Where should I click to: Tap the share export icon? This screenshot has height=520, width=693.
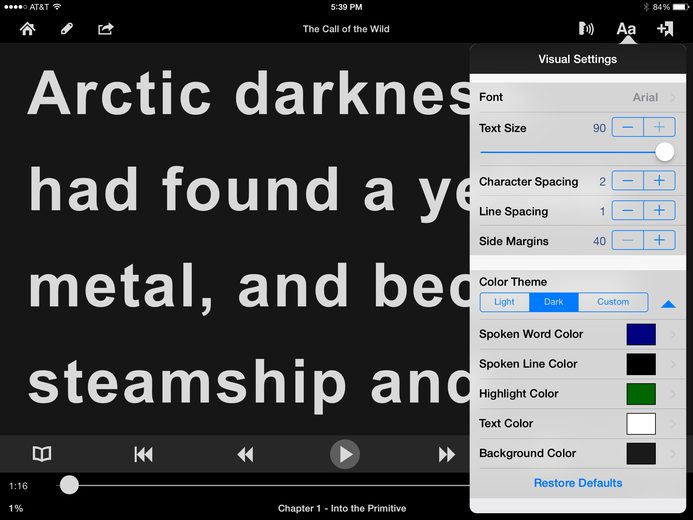coord(106,29)
